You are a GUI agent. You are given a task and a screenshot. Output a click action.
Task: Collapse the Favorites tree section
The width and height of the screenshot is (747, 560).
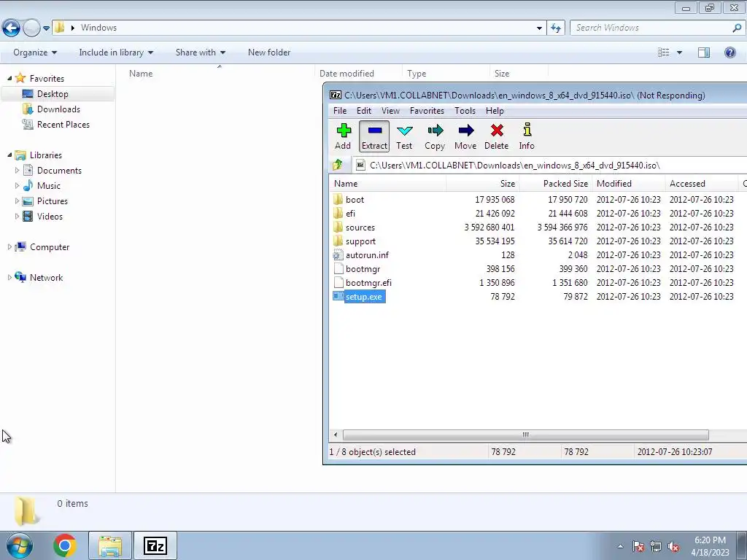9,78
